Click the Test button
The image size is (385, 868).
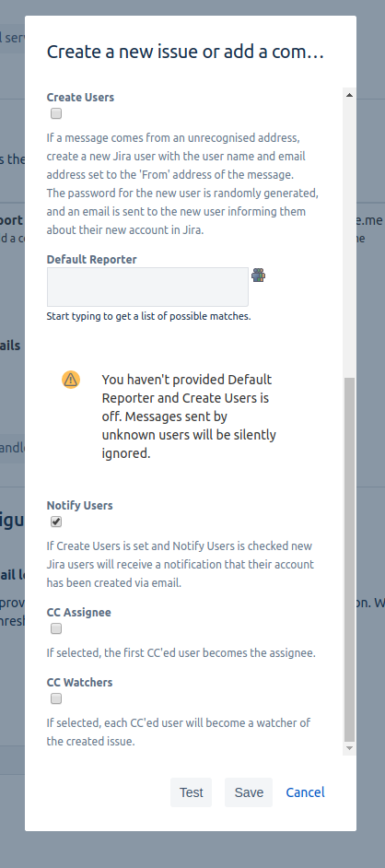click(x=191, y=792)
